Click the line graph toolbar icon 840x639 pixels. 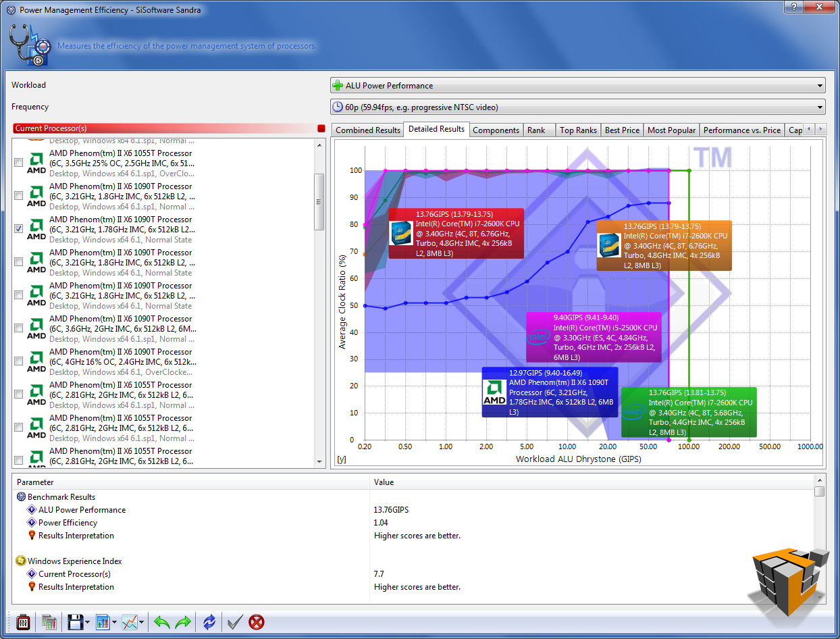pos(130,622)
